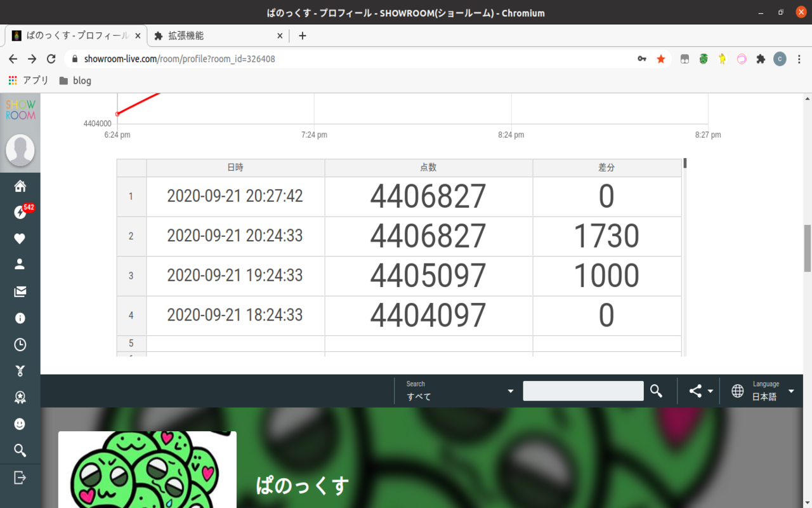This screenshot has height=508, width=812.
Task: Go to the home icon in the sidebar
Action: (x=20, y=186)
